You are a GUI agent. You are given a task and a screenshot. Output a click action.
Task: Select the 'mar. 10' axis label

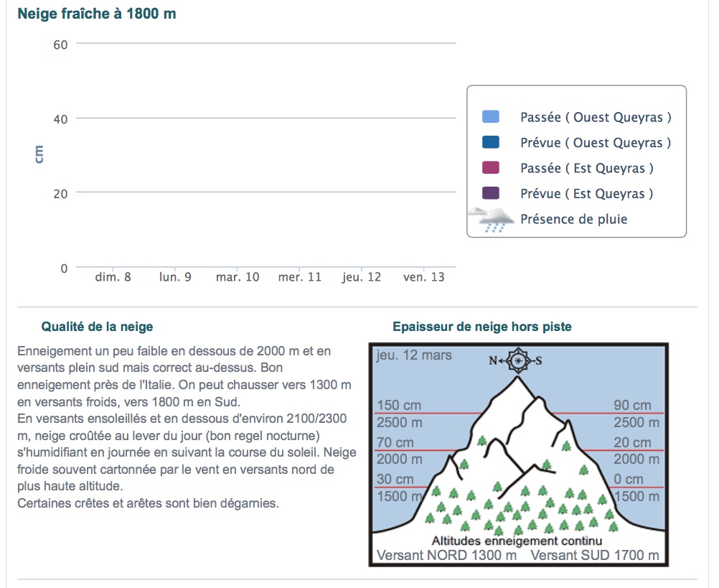238,277
